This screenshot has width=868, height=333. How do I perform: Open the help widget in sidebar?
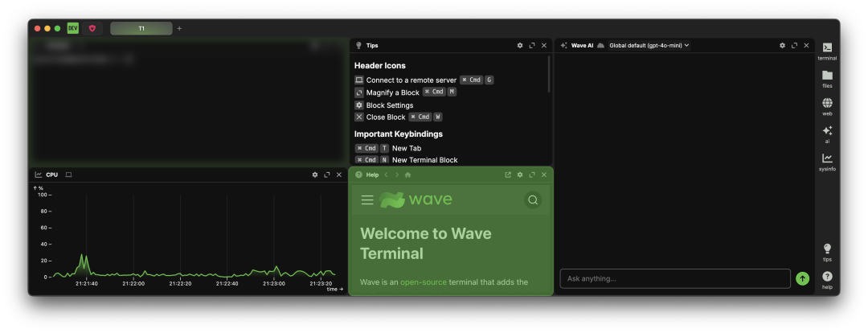pos(827,280)
